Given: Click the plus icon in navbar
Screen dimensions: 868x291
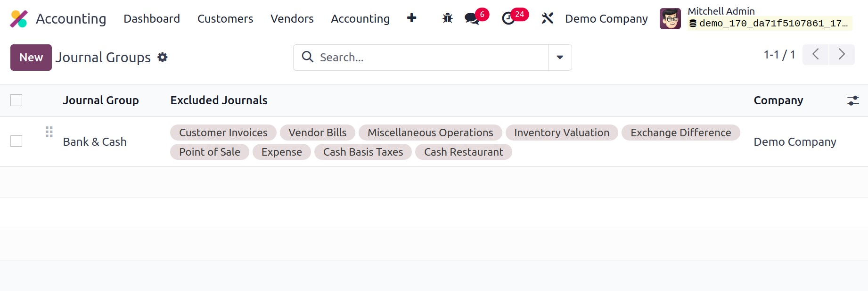Looking at the screenshot, I should [x=411, y=18].
